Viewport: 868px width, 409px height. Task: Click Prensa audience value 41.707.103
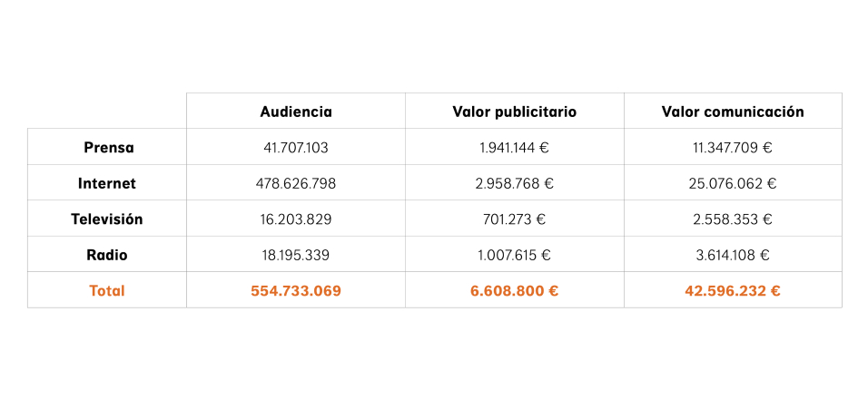coord(296,147)
